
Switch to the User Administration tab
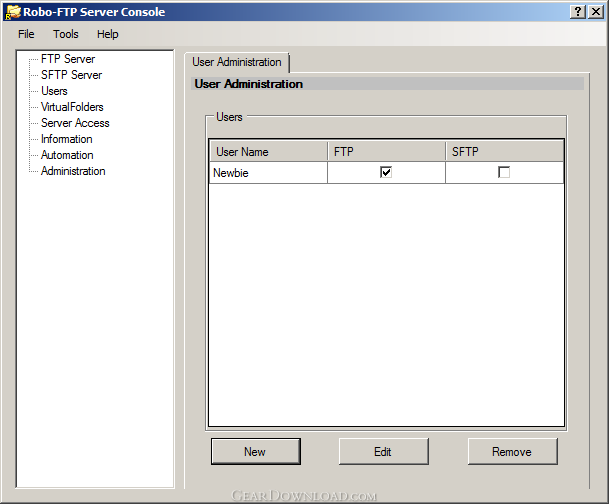click(x=237, y=62)
